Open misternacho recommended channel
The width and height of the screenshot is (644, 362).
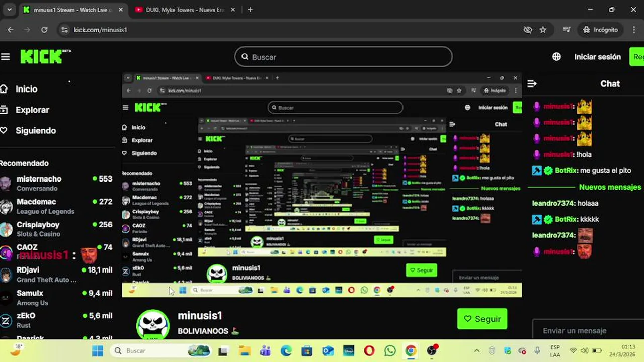click(56, 183)
